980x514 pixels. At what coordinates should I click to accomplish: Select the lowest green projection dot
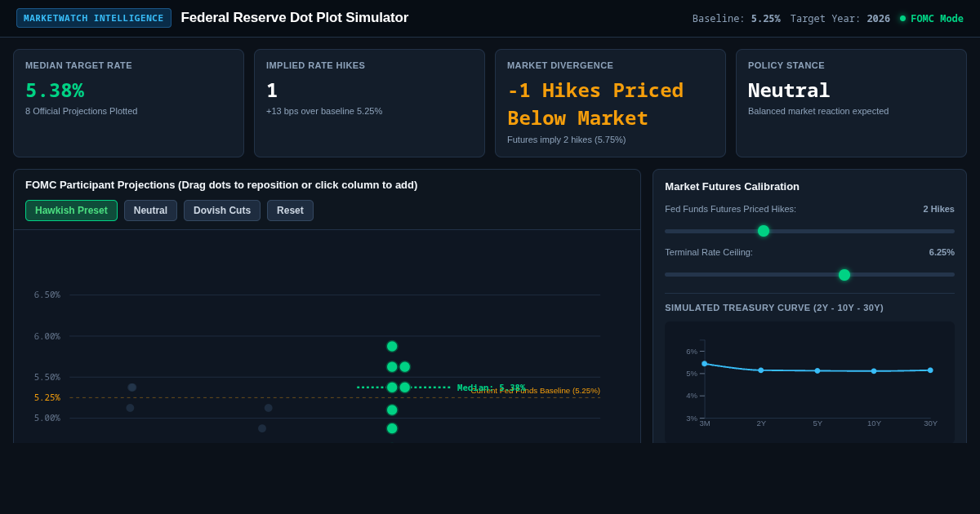coord(392,428)
